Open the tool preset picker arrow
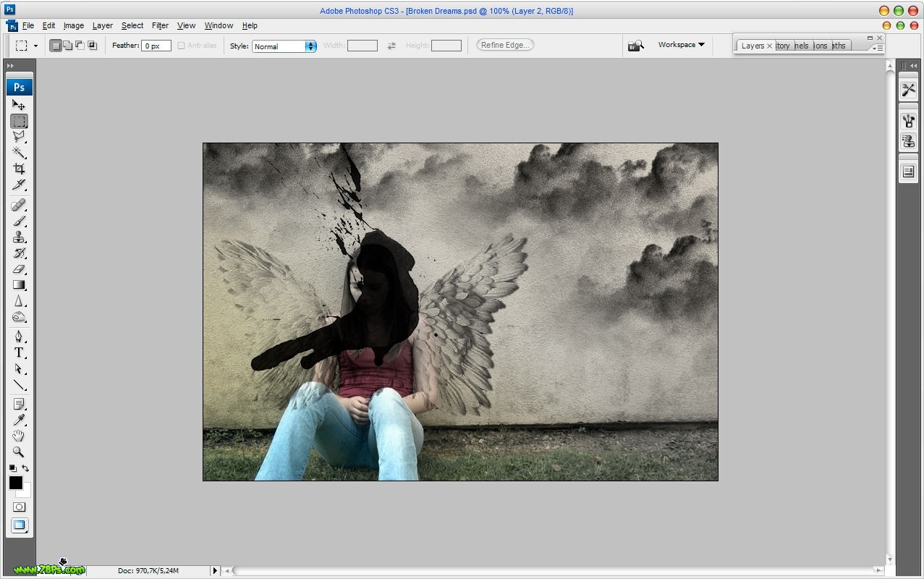The height and width of the screenshot is (579, 924). (35, 46)
